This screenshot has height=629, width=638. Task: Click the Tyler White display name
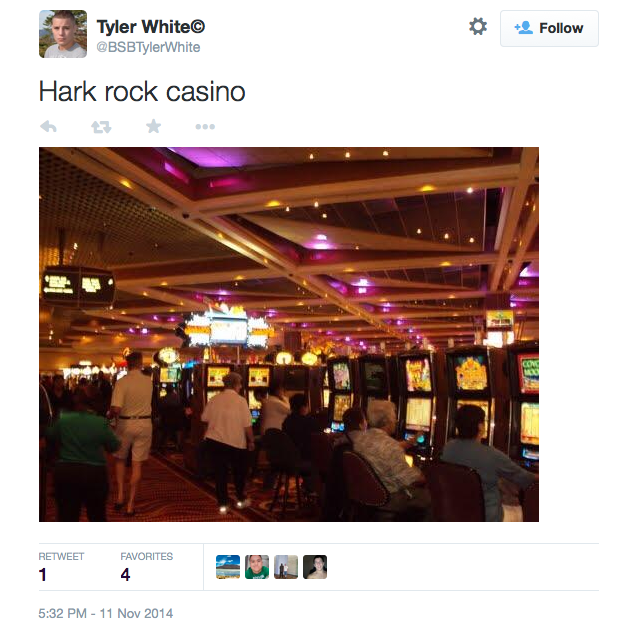[151, 27]
